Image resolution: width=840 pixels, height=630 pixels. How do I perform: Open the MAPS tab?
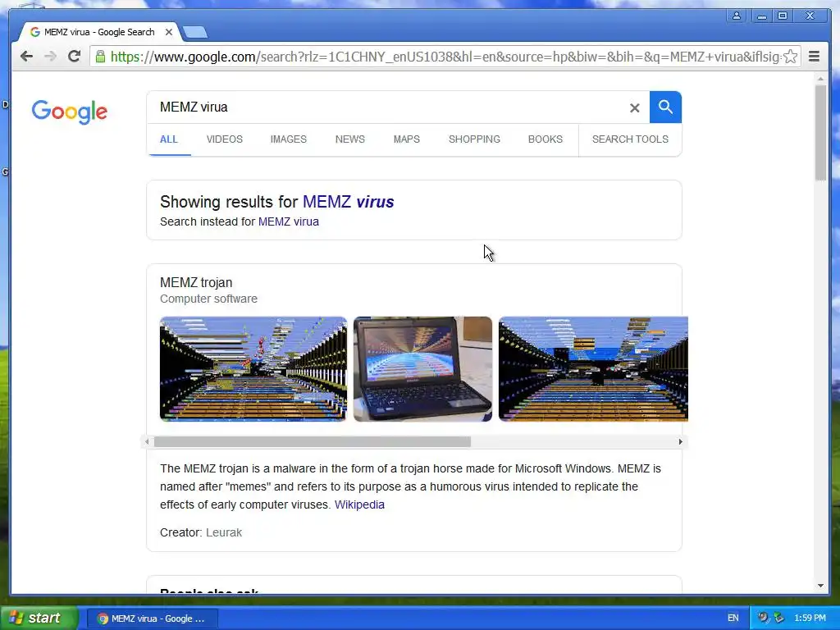(407, 139)
